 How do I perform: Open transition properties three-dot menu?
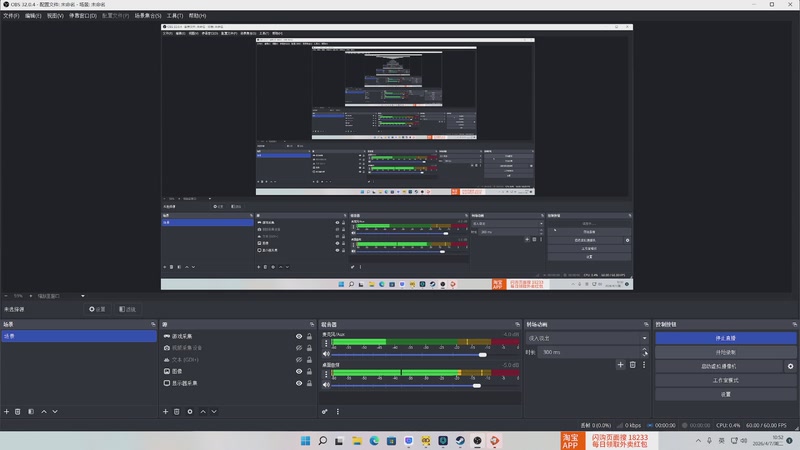point(644,365)
